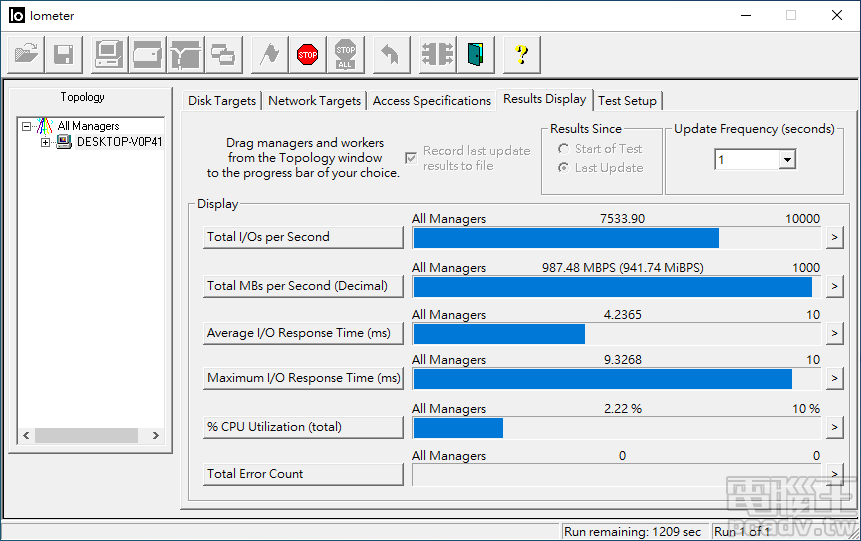Duplicate the selected worker icon
The height and width of the screenshot is (541, 861).
click(223, 54)
